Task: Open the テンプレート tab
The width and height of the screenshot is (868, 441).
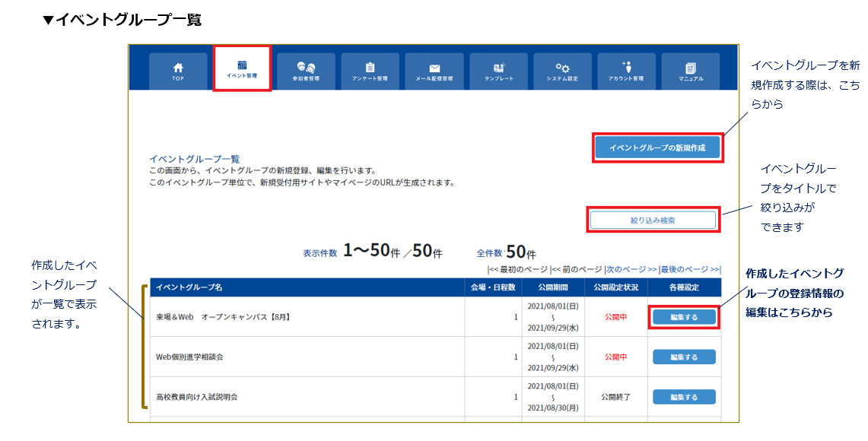Action: (499, 71)
